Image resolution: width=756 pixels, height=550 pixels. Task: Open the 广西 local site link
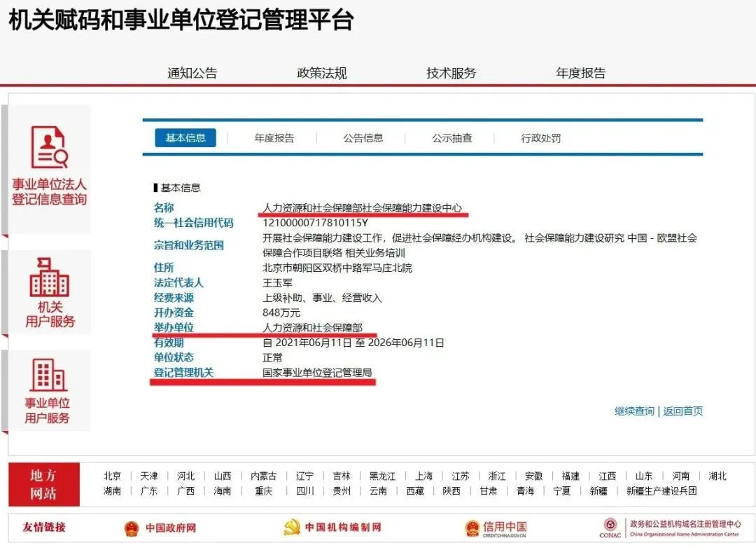pyautogui.click(x=185, y=491)
